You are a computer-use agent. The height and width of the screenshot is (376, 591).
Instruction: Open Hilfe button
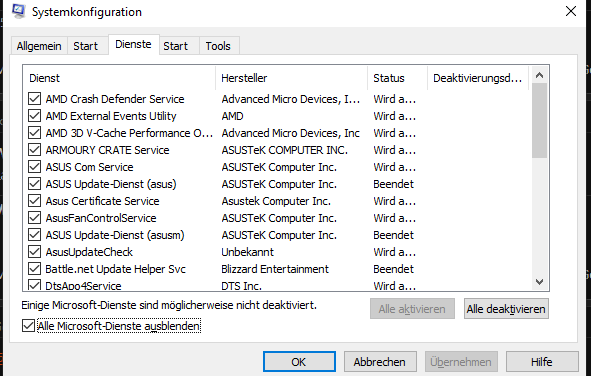tap(542, 362)
